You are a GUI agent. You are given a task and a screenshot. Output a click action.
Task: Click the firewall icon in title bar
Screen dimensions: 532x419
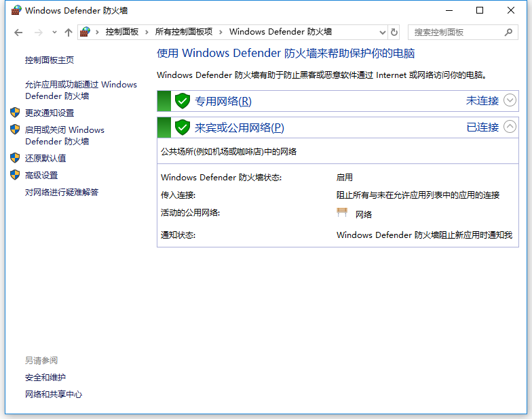[16, 11]
